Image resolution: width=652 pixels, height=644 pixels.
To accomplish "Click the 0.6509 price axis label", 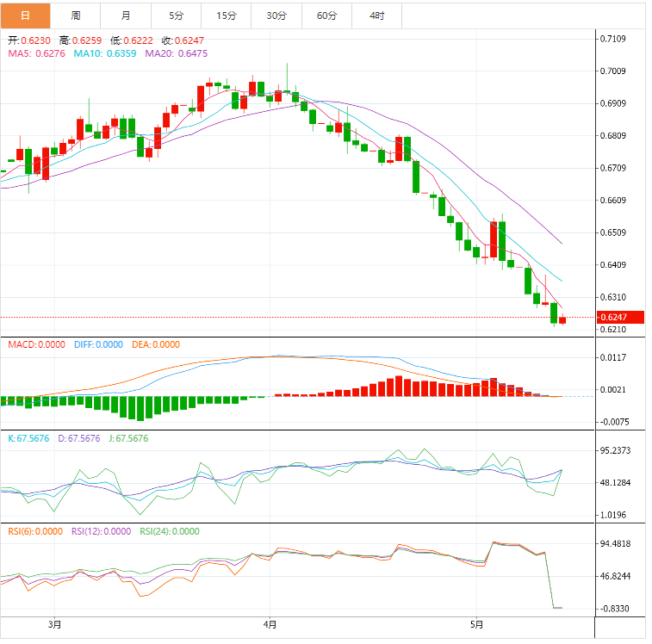I will [613, 232].
